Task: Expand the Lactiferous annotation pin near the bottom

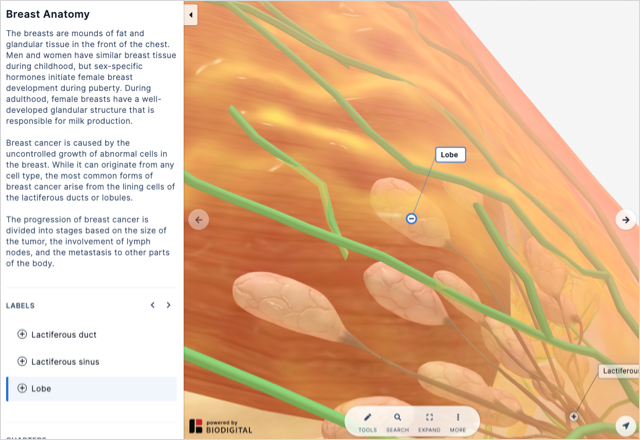Action: coord(574,416)
